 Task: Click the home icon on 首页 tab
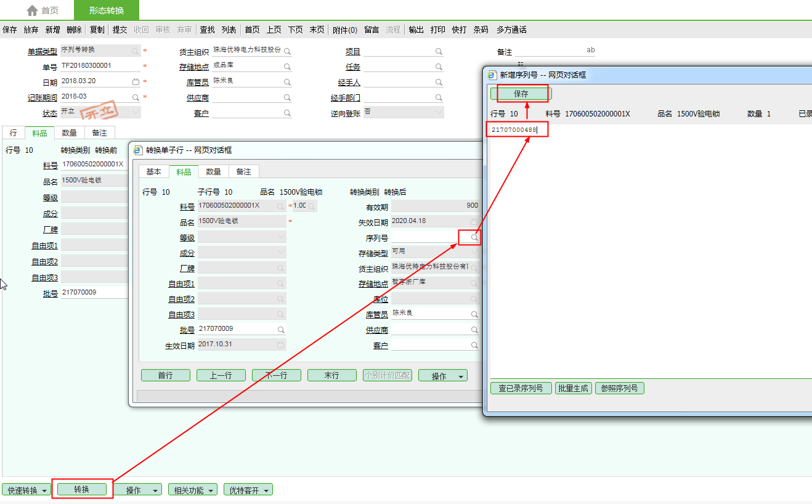32,10
